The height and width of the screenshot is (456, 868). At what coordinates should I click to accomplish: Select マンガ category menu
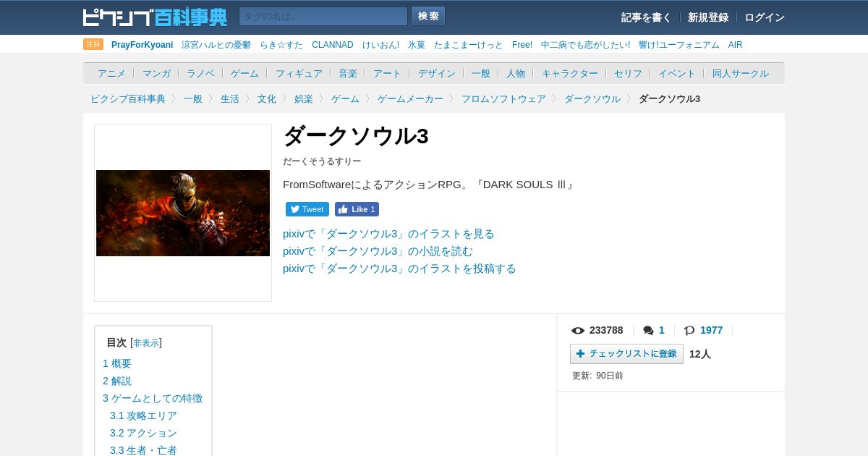tap(156, 73)
